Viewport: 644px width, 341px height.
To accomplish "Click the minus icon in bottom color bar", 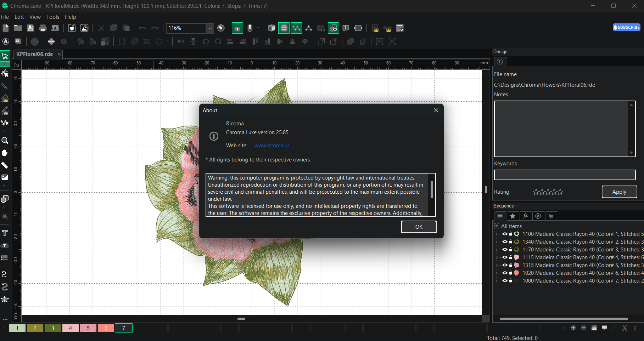I will coord(583,328).
